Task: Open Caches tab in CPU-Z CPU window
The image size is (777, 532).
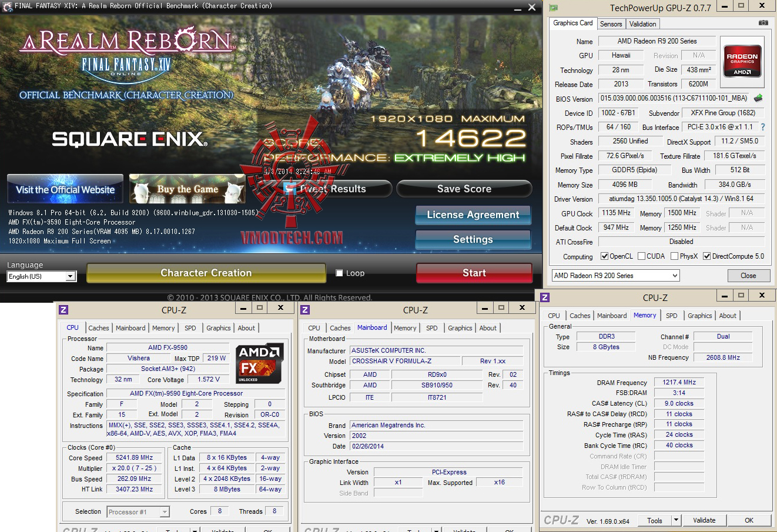Action: click(x=99, y=328)
